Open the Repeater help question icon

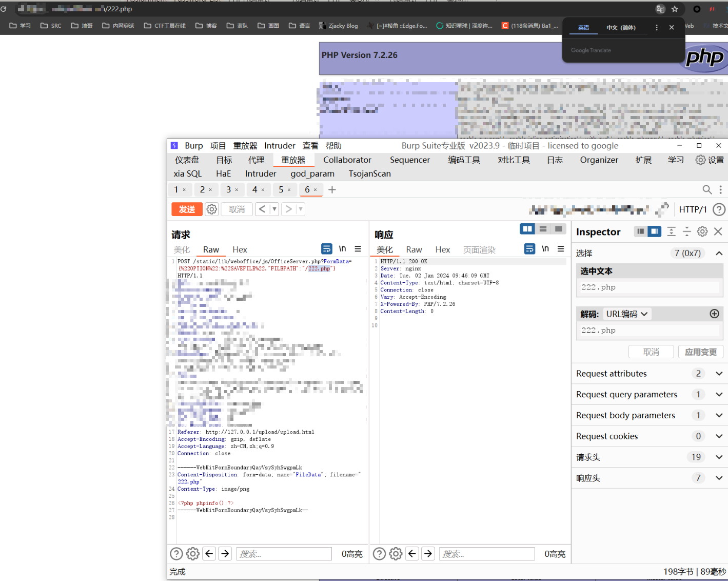[x=719, y=209]
